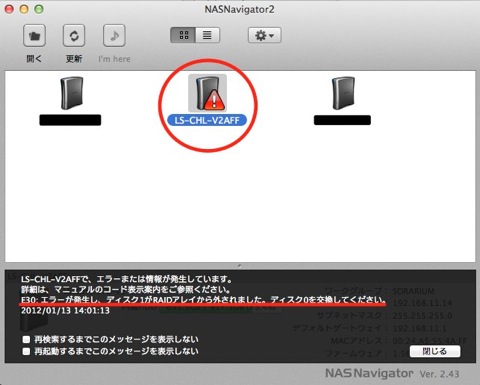The width and height of the screenshot is (480, 385).
Task: Check 再起動するまでこのメッセージを表示しない
Action: click(26, 351)
